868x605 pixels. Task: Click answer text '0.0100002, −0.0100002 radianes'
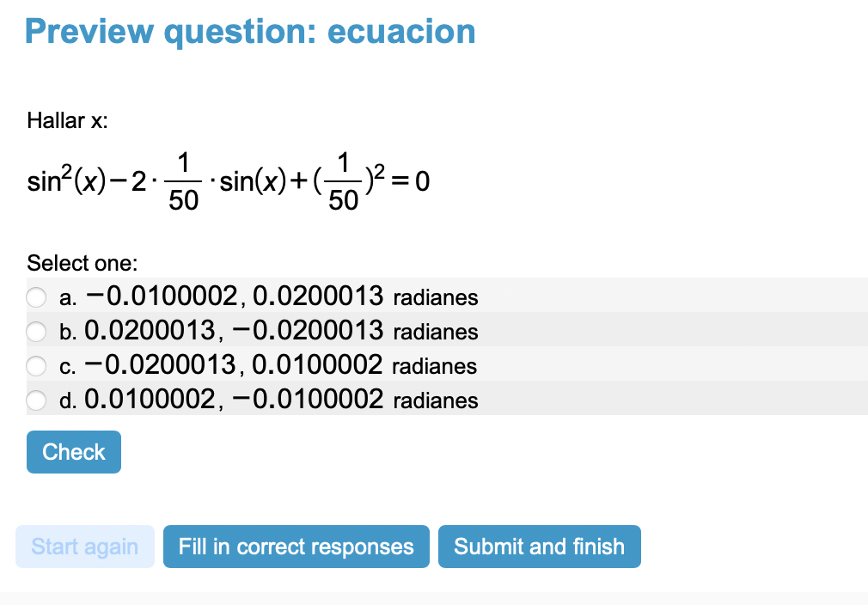tap(282, 400)
